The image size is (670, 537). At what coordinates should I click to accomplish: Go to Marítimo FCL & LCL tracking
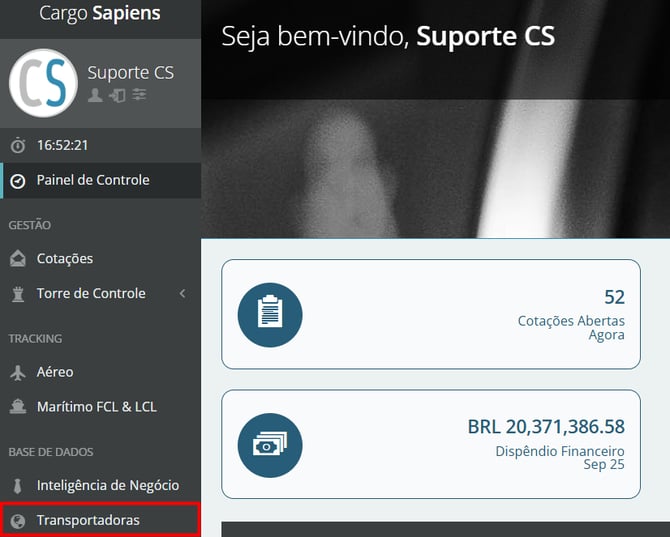(97, 407)
